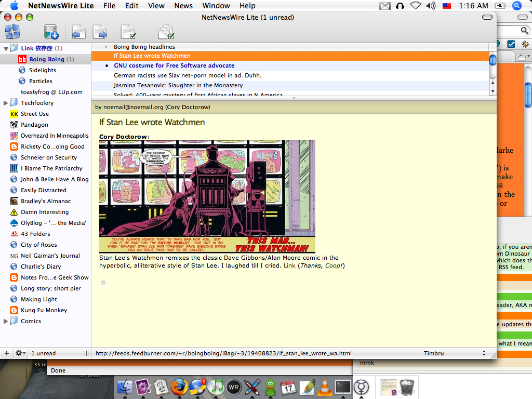Refresh all feeds with the toolbar globe icon
This screenshot has width=532, height=399.
point(12,32)
